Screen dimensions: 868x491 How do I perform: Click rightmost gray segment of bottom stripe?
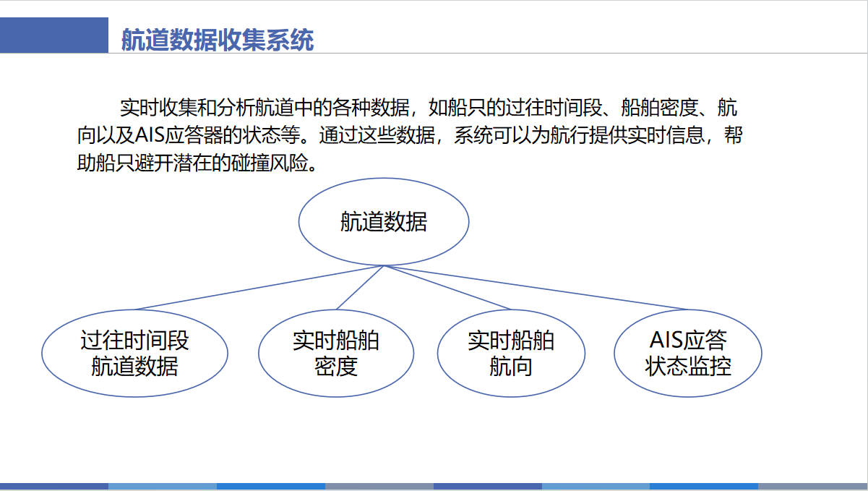click(x=813, y=487)
